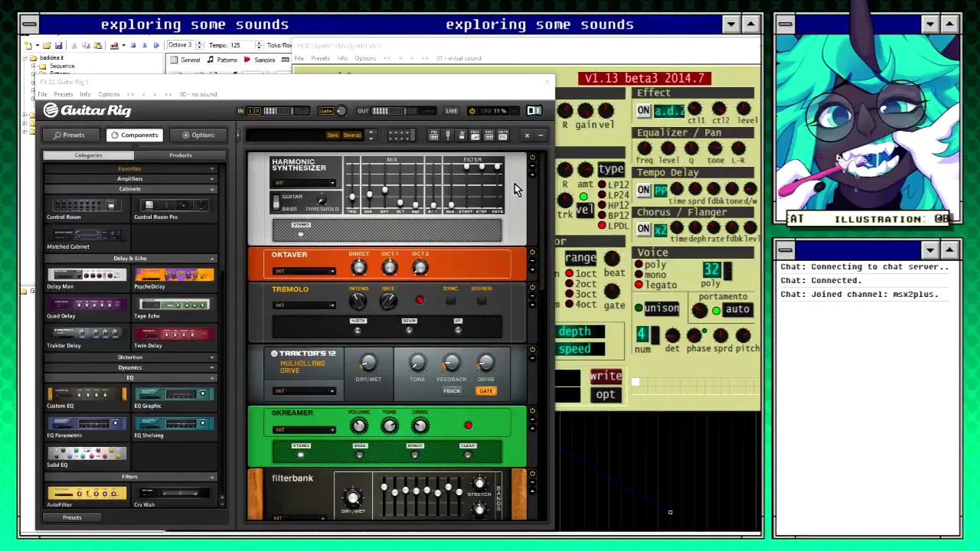Toggle power icon on the Traktor's 12 module

(532, 350)
